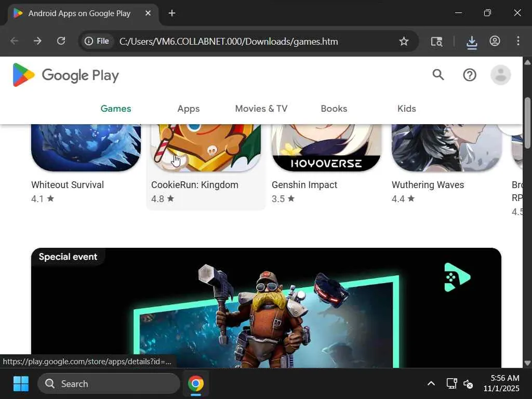Screen dimensions: 532x399
Task: View site information via the File chip
Action: point(97,41)
